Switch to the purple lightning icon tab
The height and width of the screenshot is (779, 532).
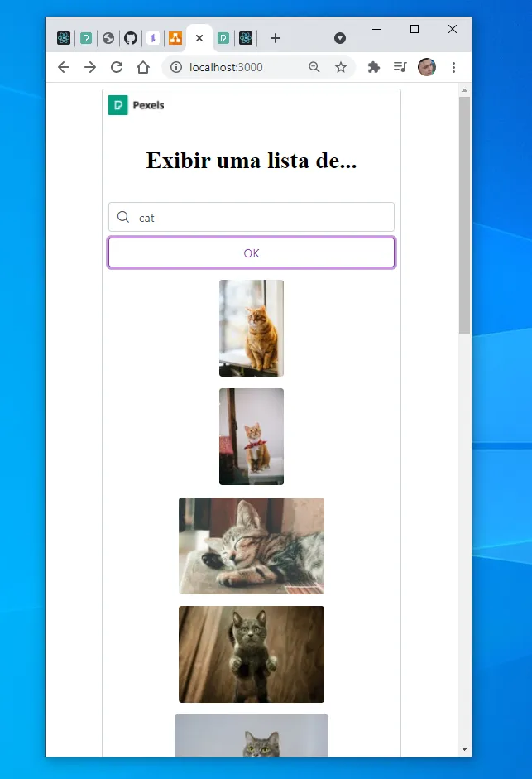(153, 38)
